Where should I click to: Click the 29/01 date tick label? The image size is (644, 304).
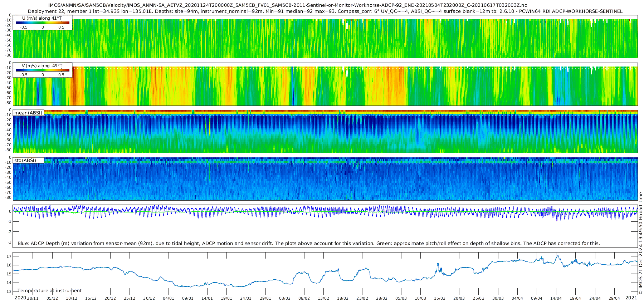coord(265,298)
